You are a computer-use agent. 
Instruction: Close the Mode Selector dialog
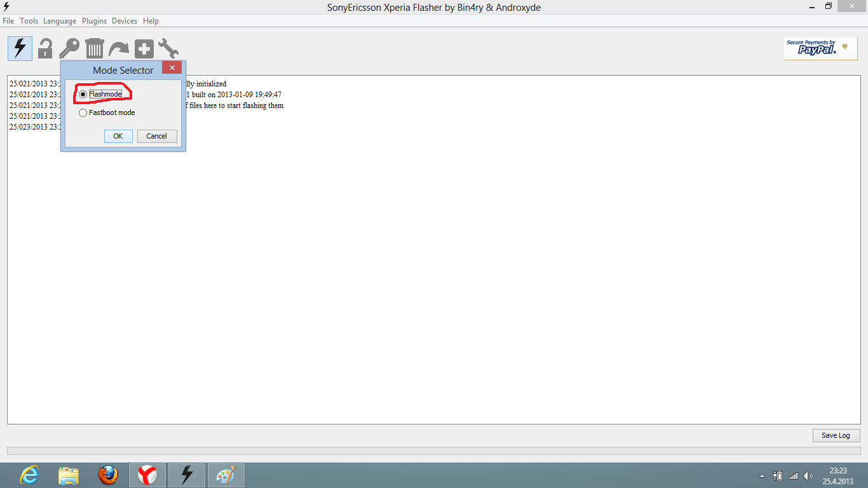(x=172, y=68)
